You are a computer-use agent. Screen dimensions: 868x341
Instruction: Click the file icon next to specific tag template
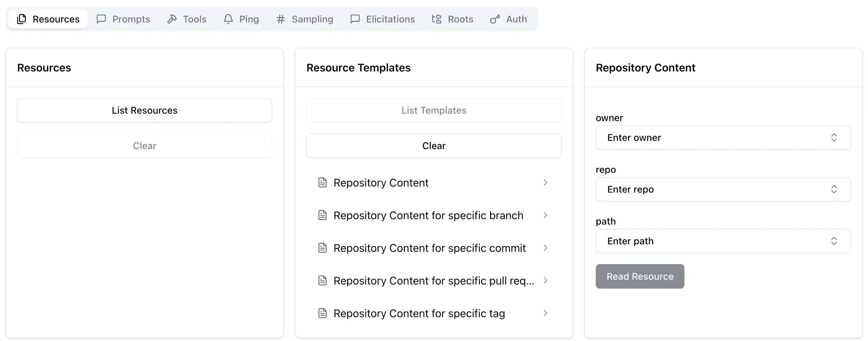(x=322, y=313)
